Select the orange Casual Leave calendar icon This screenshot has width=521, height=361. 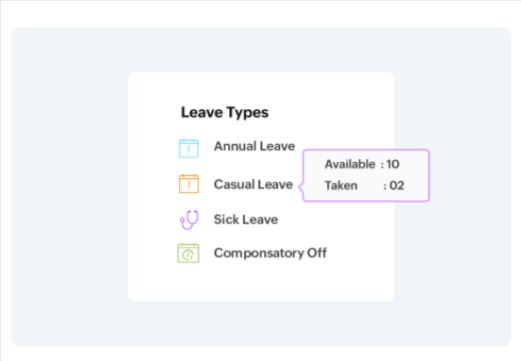pyautogui.click(x=189, y=183)
